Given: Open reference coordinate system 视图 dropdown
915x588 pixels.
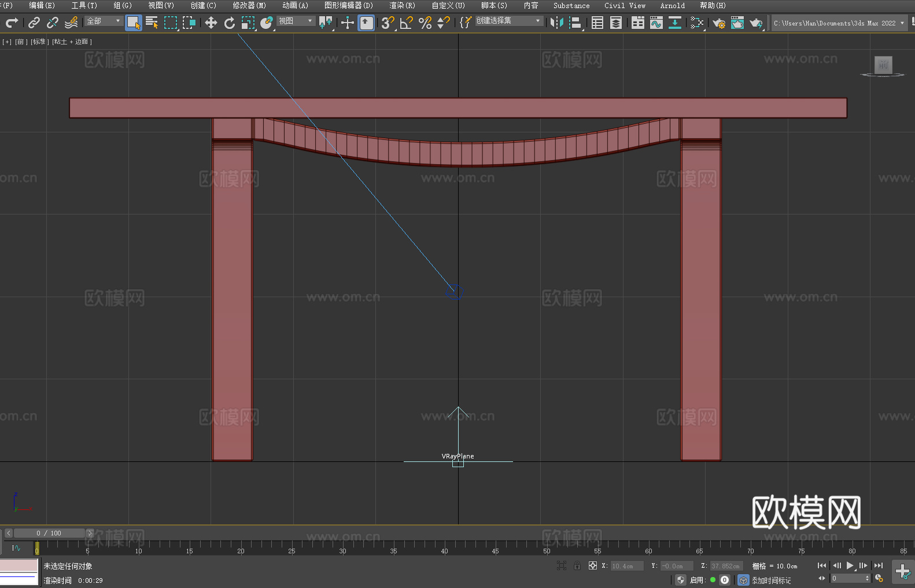Looking at the screenshot, I should pyautogui.click(x=296, y=21).
